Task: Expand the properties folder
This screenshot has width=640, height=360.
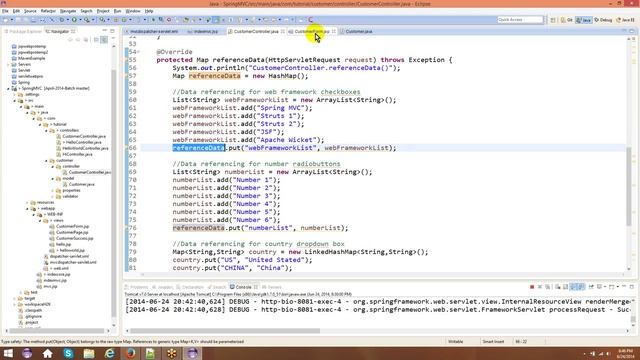Action: click(53, 190)
